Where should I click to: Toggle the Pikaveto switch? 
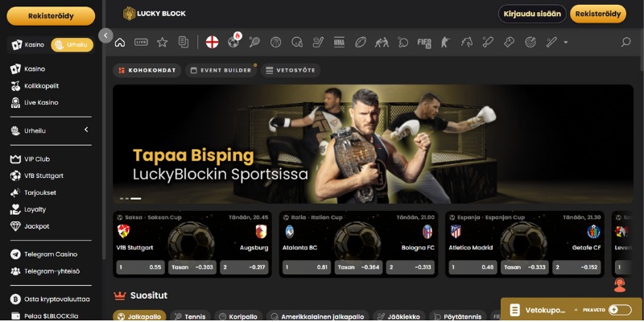(619, 310)
